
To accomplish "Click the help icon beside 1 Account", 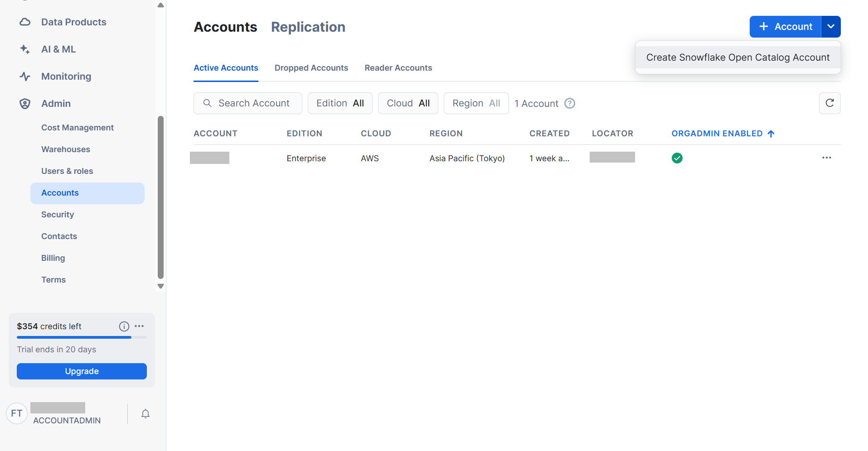I will (x=570, y=104).
